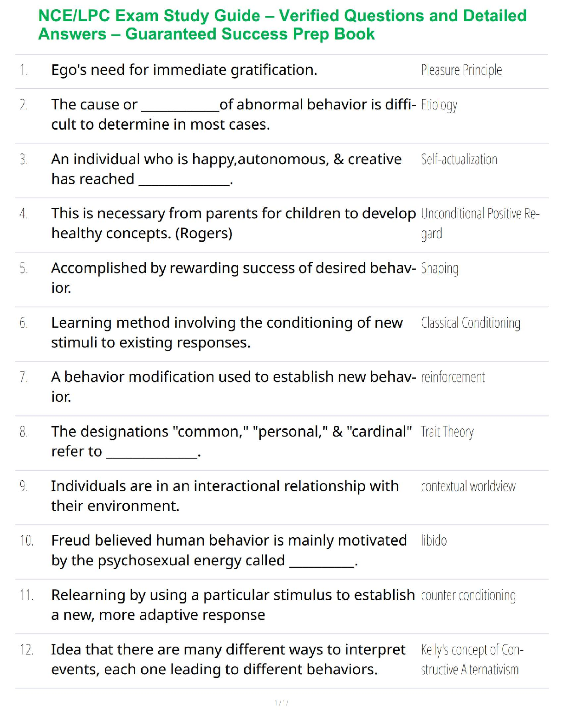Click the 'reinforcement' answer text

453,377
